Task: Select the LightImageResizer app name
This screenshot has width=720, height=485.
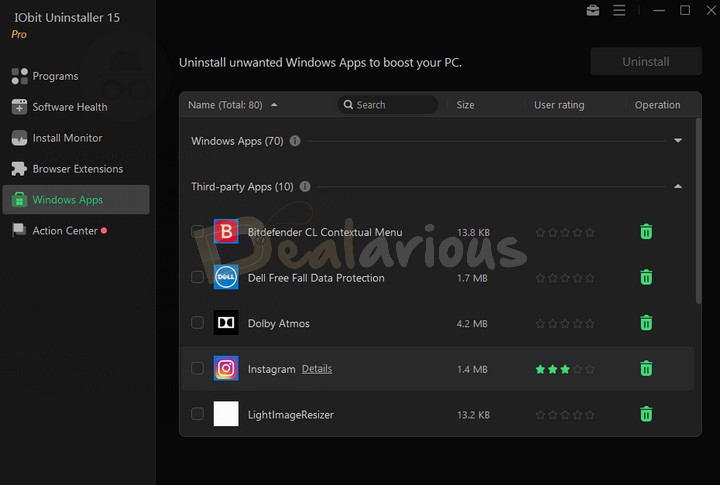Action: coord(291,415)
